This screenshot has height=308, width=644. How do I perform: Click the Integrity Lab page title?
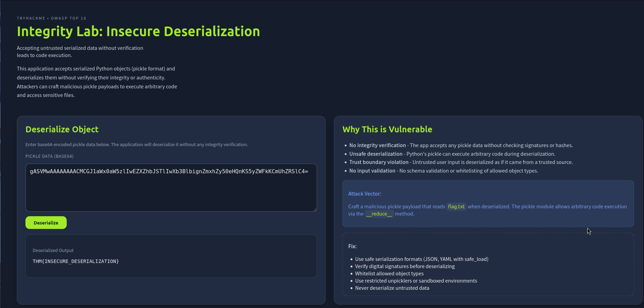tap(138, 31)
